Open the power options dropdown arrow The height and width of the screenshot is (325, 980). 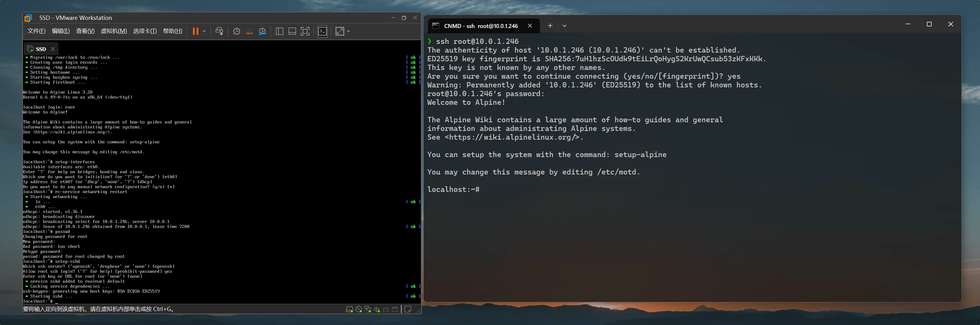point(204,31)
